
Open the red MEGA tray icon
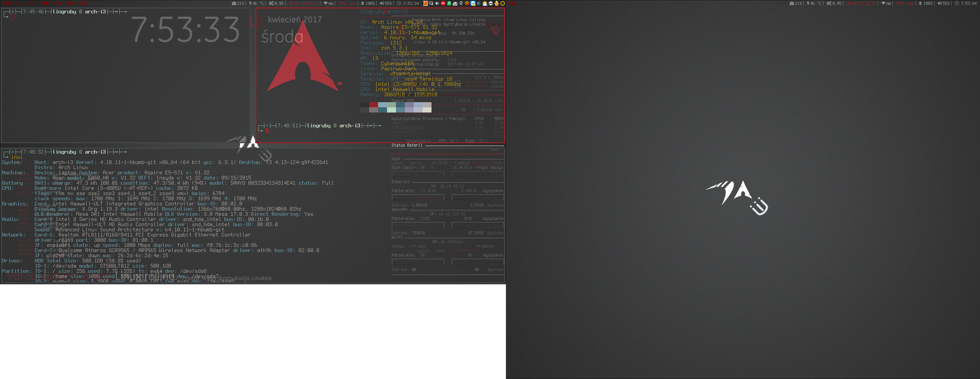[443, 3]
